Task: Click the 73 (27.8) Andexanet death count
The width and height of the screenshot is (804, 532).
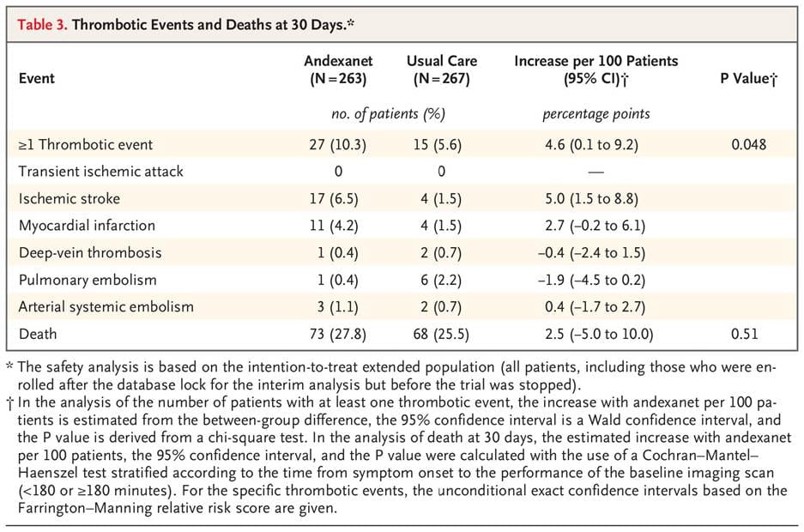Action: (335, 334)
